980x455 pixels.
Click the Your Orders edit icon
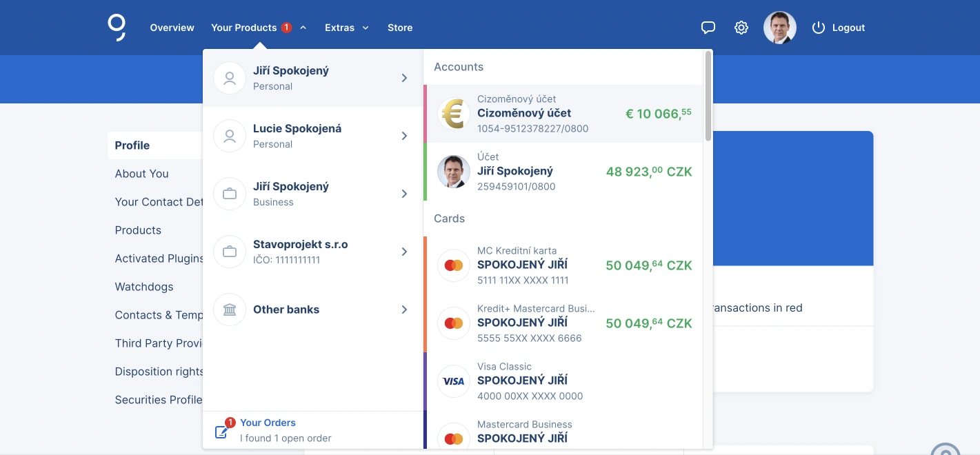coord(222,432)
